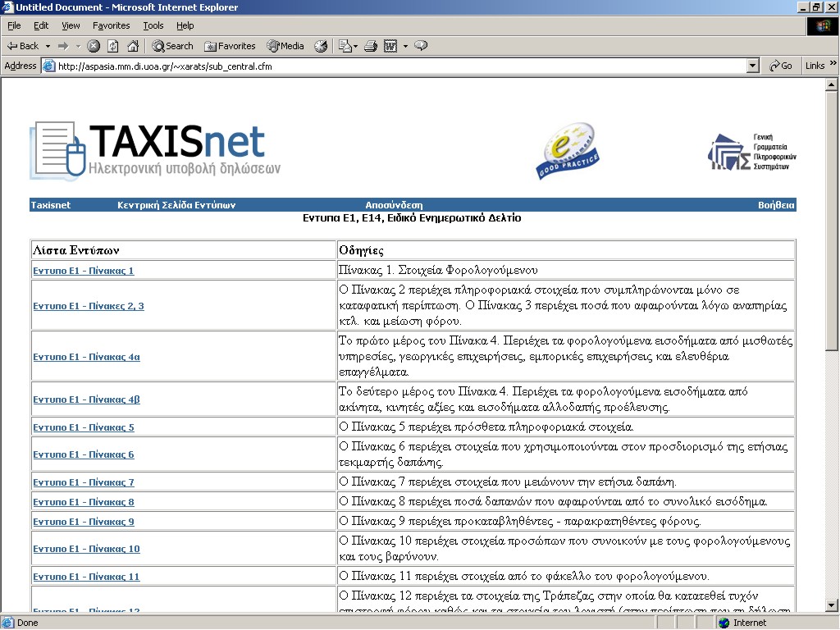Click the Γενική Γραμματεία Πληροφοριακών Συστημάτων logo

pos(751,152)
